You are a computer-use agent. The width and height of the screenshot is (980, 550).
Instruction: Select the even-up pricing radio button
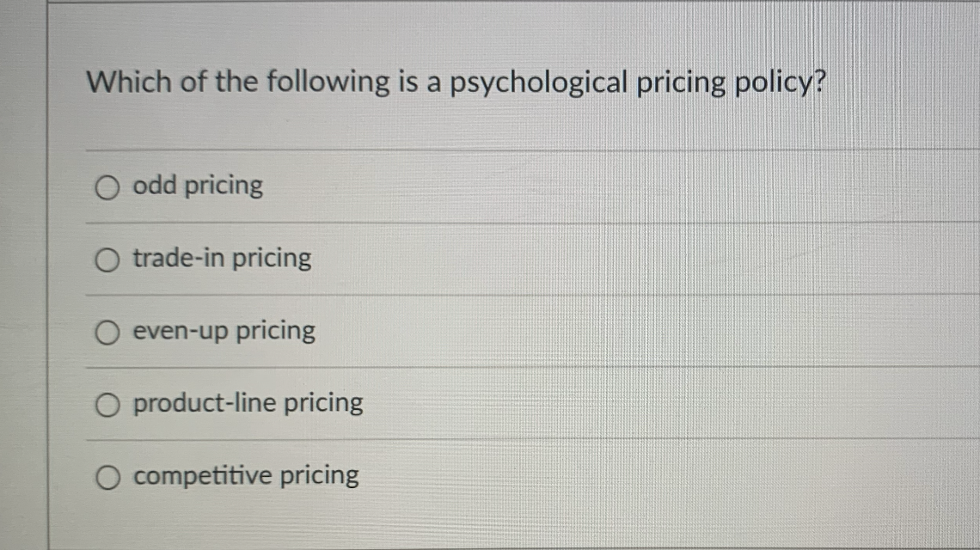(107, 333)
